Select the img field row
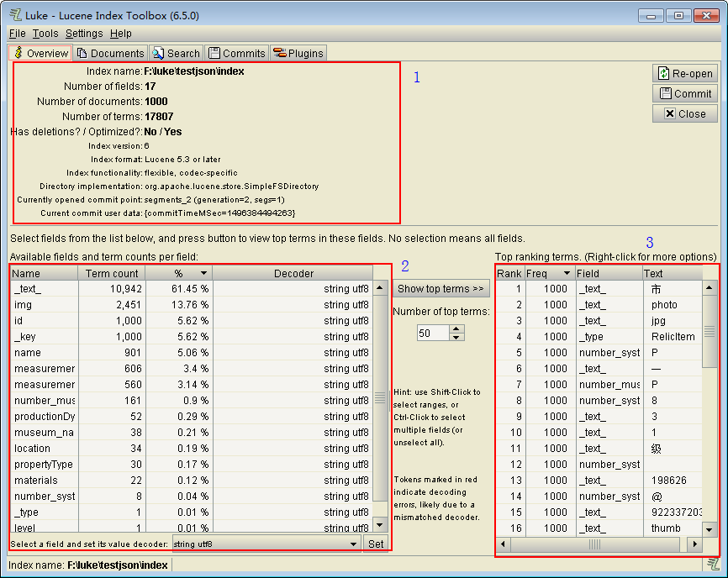Viewport: 728px width, 578px height. tap(192, 305)
